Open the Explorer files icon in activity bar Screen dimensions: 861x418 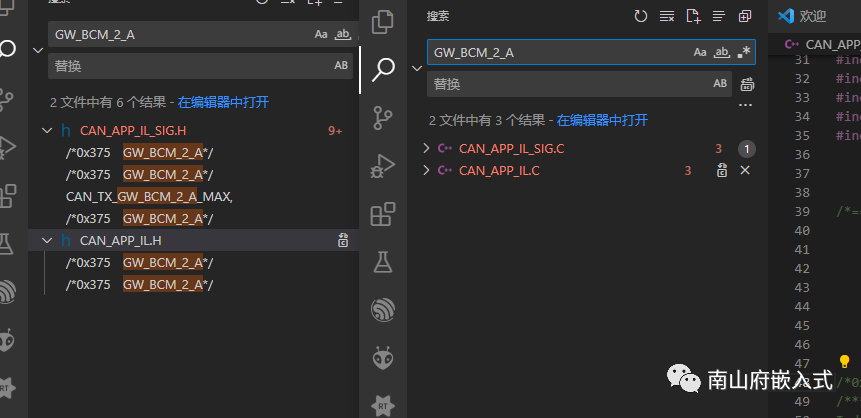point(382,21)
